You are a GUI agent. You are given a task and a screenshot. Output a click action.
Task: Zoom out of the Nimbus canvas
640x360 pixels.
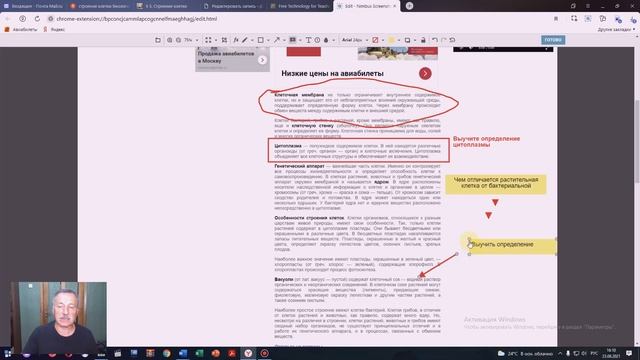pos(178,40)
